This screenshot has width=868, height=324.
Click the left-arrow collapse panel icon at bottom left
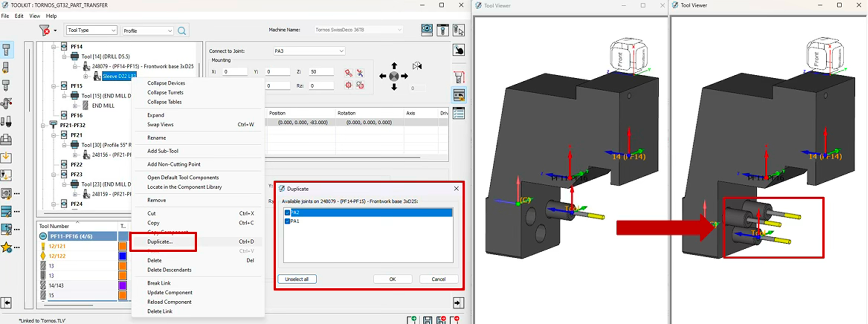(6, 302)
